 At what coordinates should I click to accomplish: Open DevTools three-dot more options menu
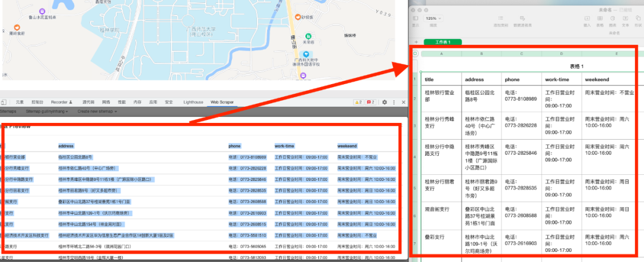(x=394, y=102)
